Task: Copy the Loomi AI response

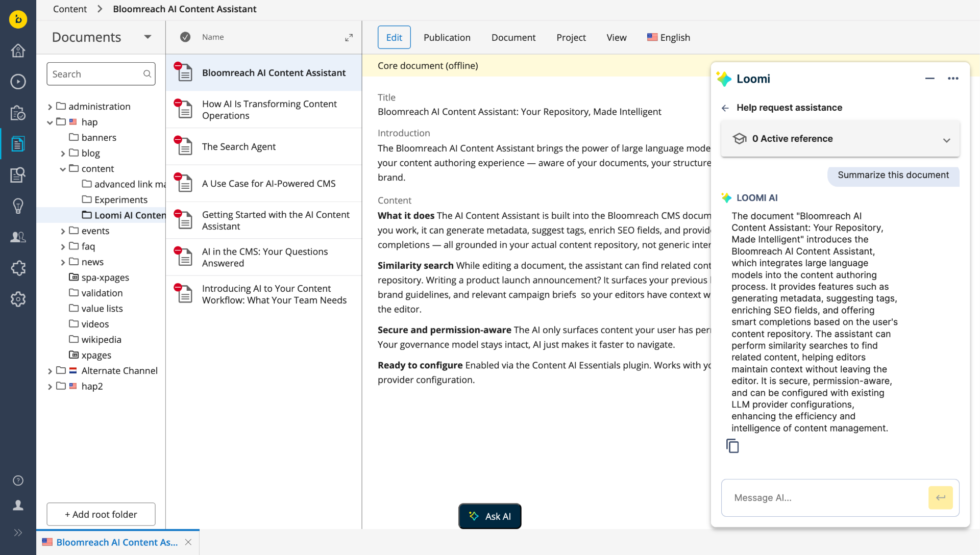Action: point(732,446)
